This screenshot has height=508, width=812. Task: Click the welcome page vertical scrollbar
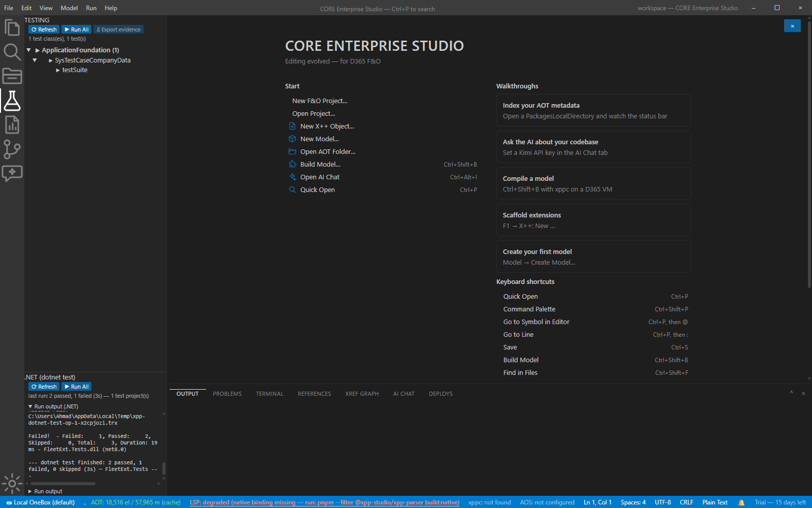click(x=809, y=155)
